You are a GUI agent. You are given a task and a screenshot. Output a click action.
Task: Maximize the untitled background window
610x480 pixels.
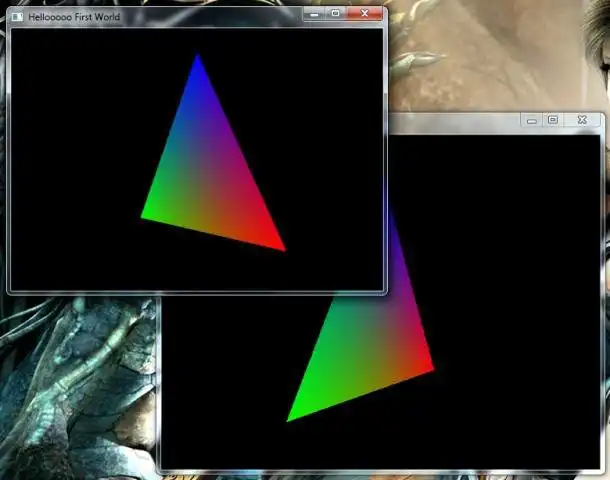(x=553, y=120)
